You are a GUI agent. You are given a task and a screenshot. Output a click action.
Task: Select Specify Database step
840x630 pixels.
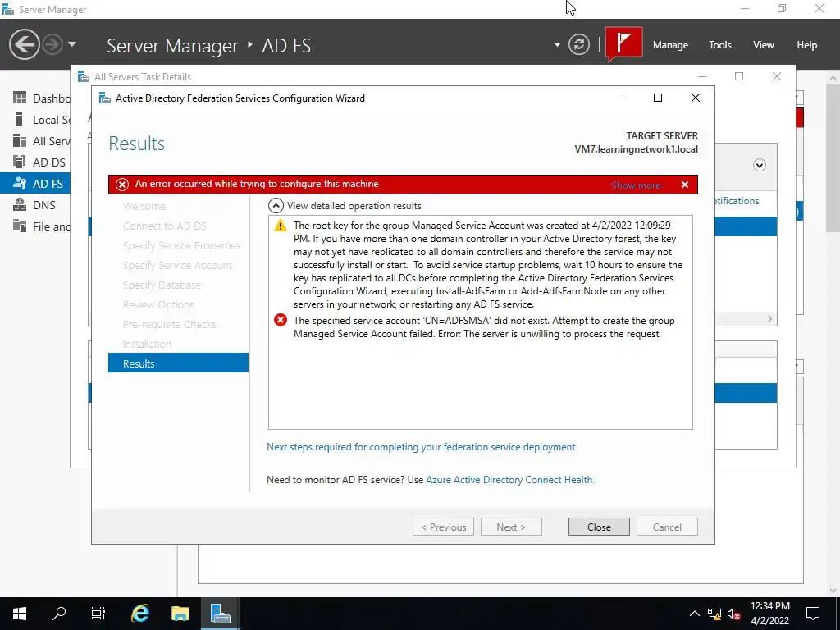click(x=162, y=285)
